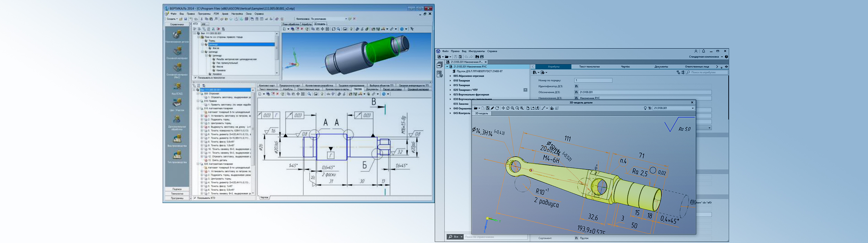The height and width of the screenshot is (243, 868).
Task: Click the light bulb icon in 3D-модель window
Action: (x=645, y=108)
